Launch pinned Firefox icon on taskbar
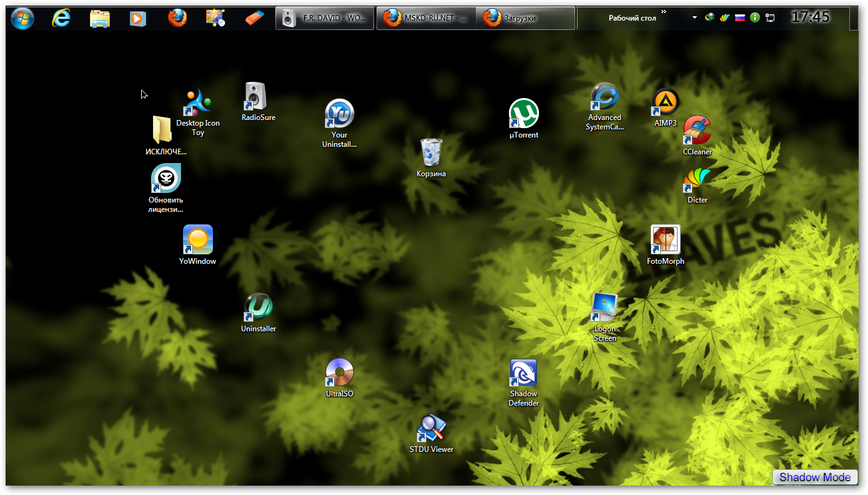This screenshot has width=868, height=495. [x=177, y=18]
